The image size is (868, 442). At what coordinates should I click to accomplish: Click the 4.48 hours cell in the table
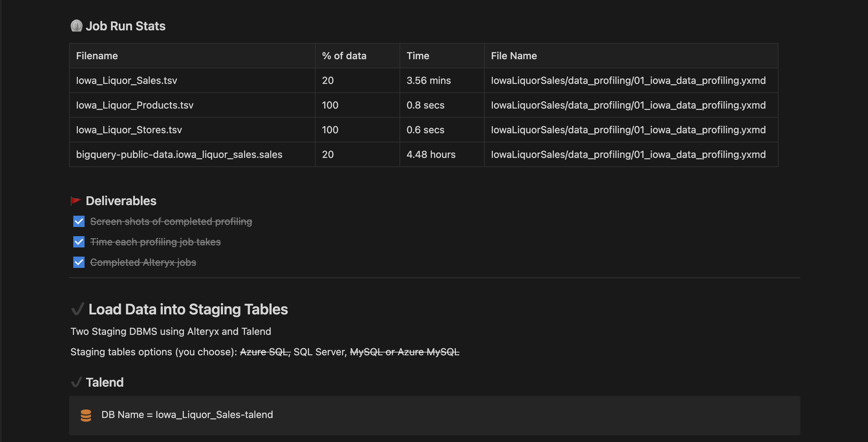pyautogui.click(x=431, y=154)
